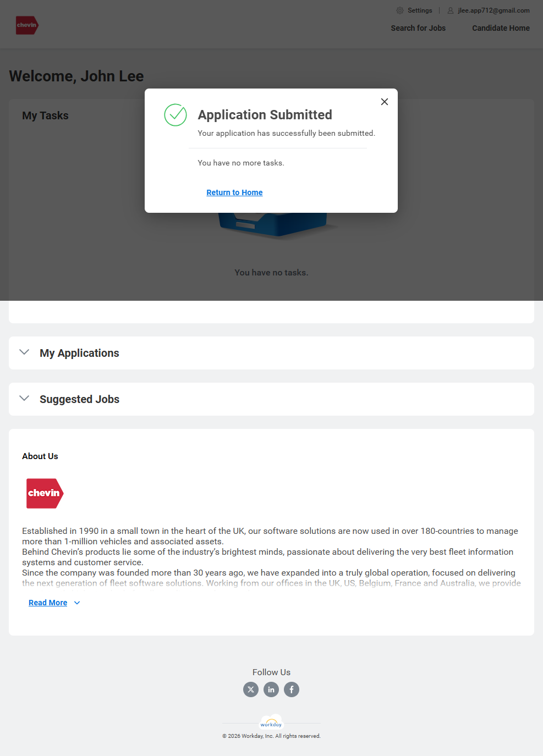Click the Return to Home link

point(234,192)
